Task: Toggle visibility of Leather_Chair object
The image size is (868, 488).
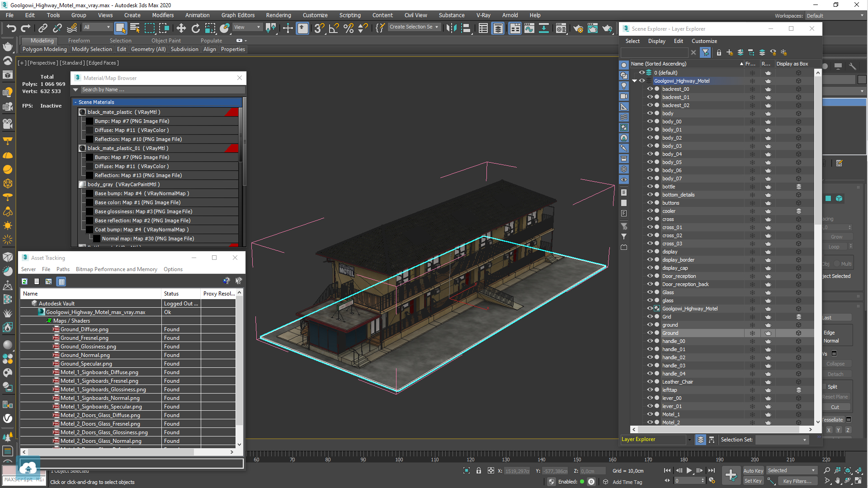Action: (x=650, y=382)
